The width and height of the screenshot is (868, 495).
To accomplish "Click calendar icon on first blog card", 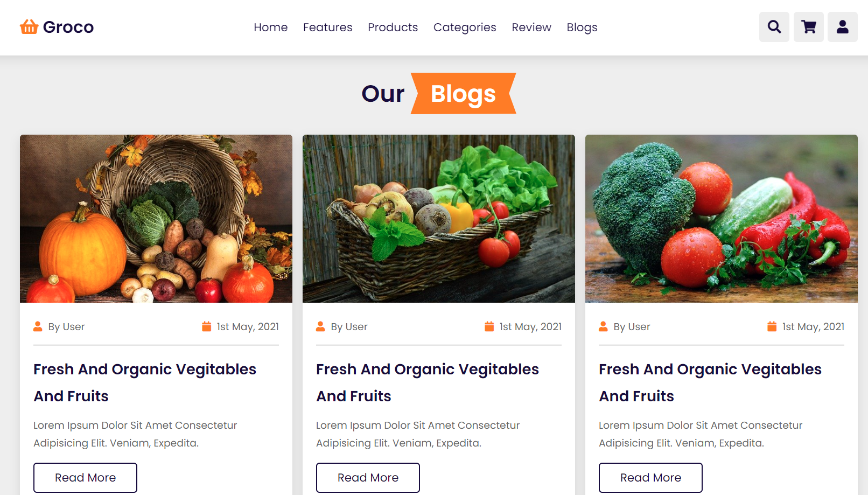I will pyautogui.click(x=206, y=326).
